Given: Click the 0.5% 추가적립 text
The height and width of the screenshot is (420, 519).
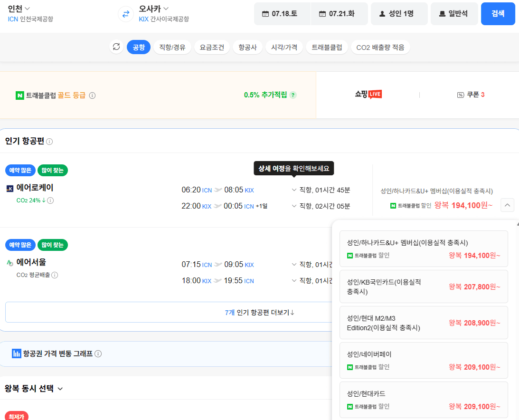Looking at the screenshot, I should point(265,95).
